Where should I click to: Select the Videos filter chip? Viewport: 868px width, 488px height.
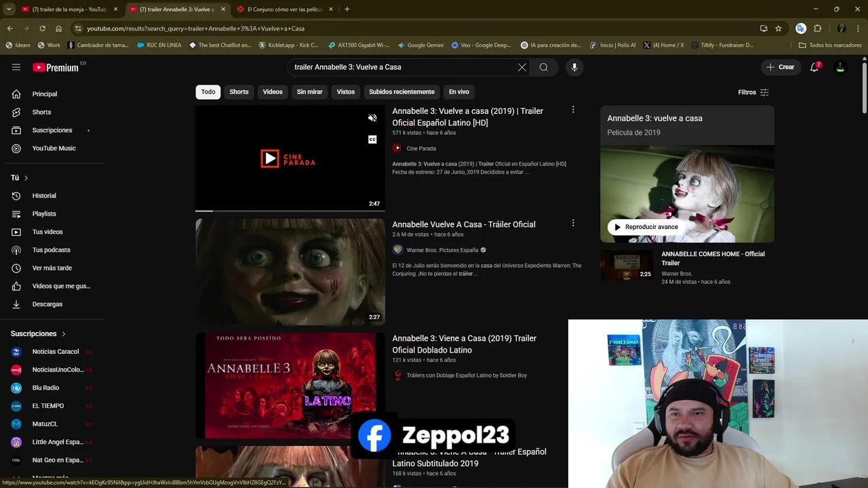pos(273,91)
